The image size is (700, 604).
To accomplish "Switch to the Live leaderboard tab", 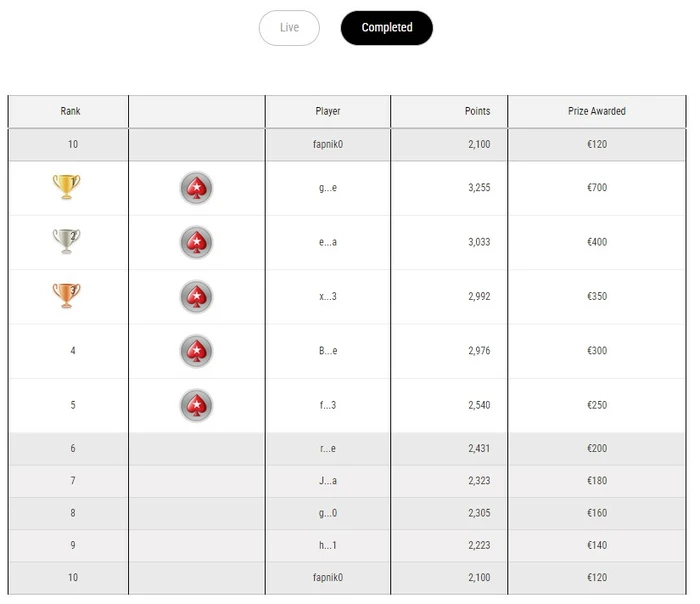I will pos(289,28).
